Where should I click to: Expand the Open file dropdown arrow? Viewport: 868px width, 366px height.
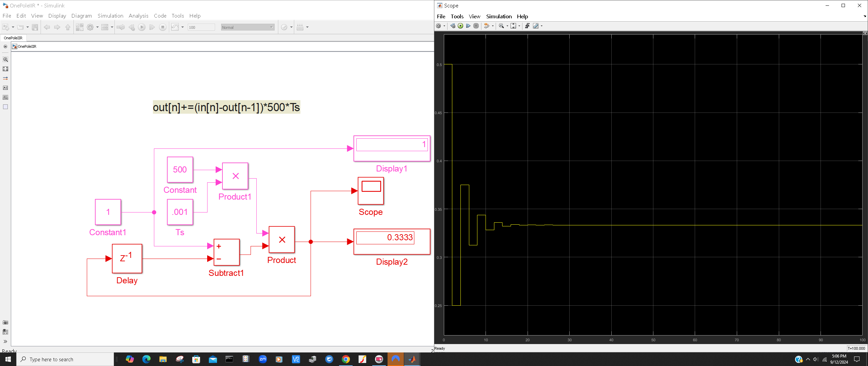click(27, 27)
